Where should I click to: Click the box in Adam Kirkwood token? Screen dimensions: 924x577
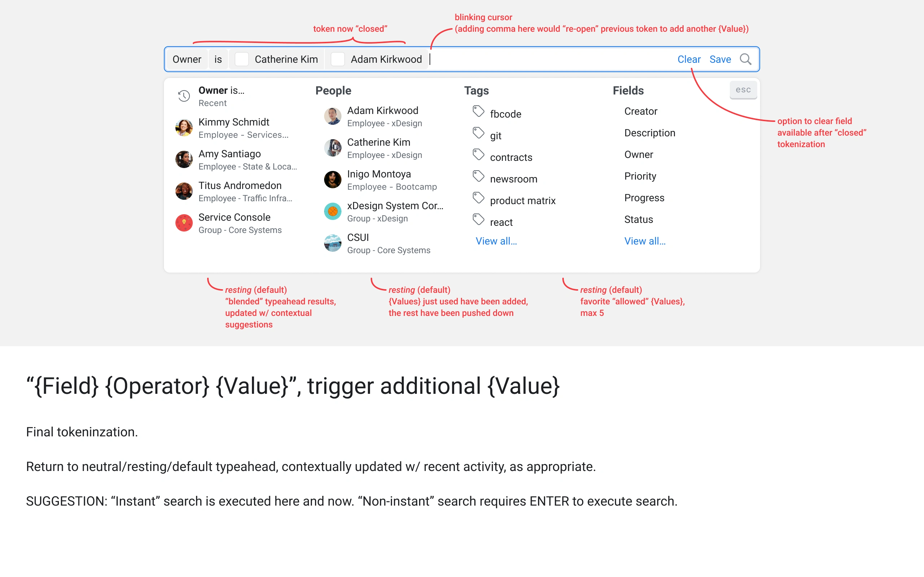pos(337,59)
